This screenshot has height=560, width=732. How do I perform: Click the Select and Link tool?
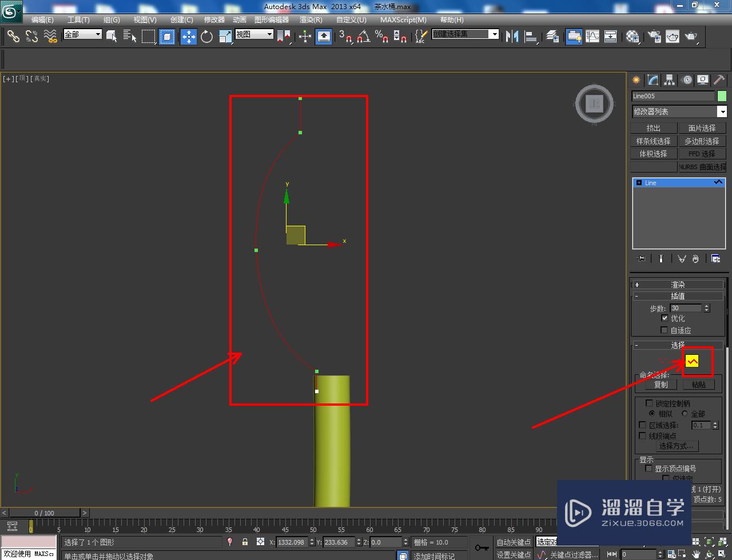[13, 36]
